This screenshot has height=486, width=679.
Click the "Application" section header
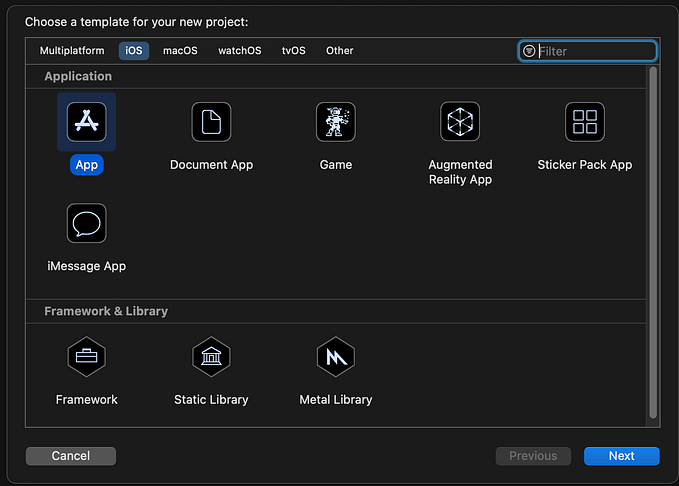[x=78, y=76]
